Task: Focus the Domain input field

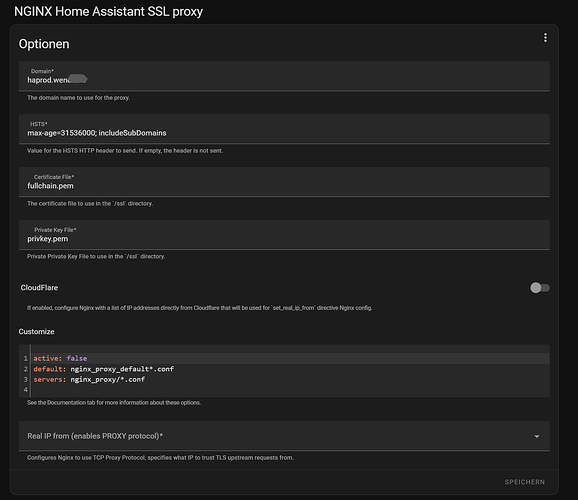Action: click(284, 76)
